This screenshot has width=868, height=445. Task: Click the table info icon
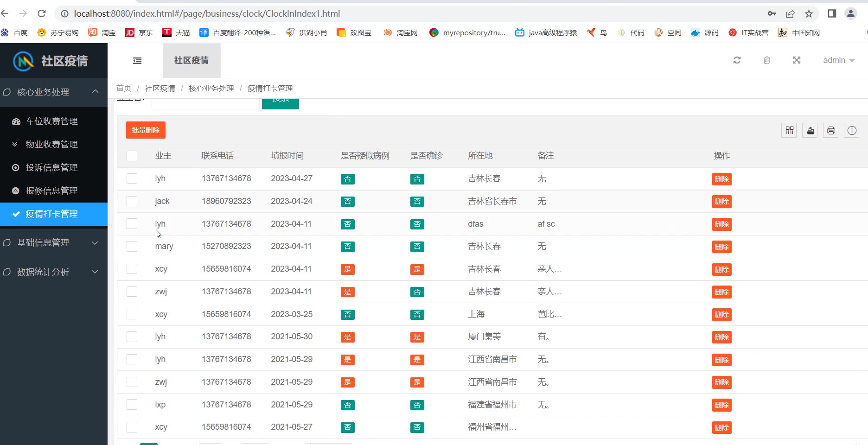[x=852, y=131]
